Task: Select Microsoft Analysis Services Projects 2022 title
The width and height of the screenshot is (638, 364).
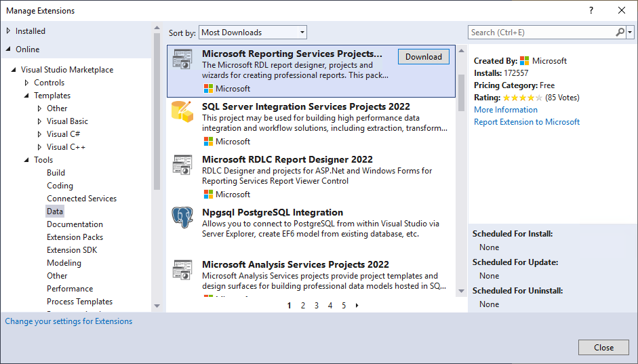Action: tap(296, 264)
